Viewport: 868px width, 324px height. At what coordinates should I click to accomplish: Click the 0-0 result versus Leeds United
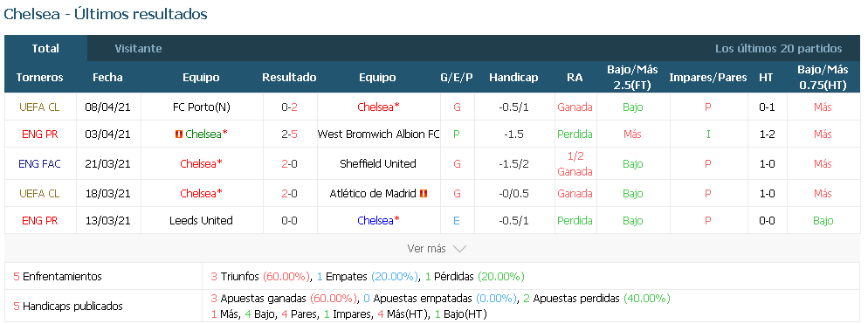[x=290, y=220]
